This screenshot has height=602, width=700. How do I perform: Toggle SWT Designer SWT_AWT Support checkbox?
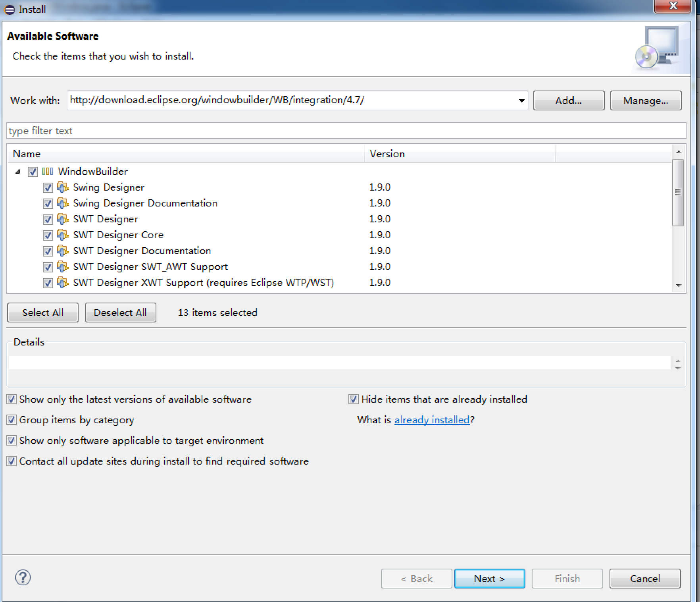pos(48,267)
